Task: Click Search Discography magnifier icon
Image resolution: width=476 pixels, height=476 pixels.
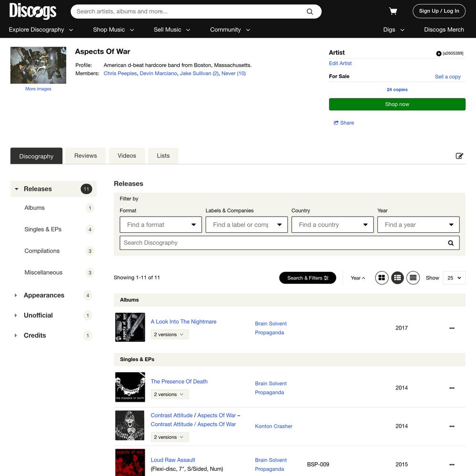Action: point(451,243)
